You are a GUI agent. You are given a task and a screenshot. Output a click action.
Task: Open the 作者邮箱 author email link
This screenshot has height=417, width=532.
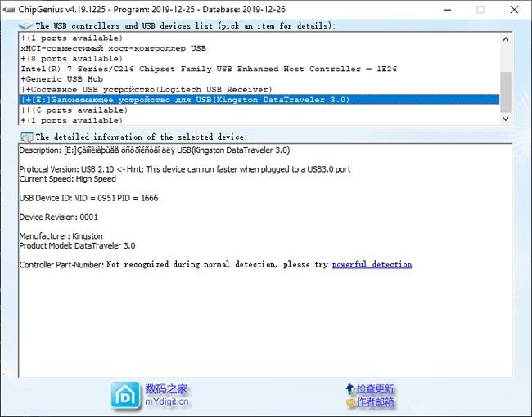(x=375, y=402)
